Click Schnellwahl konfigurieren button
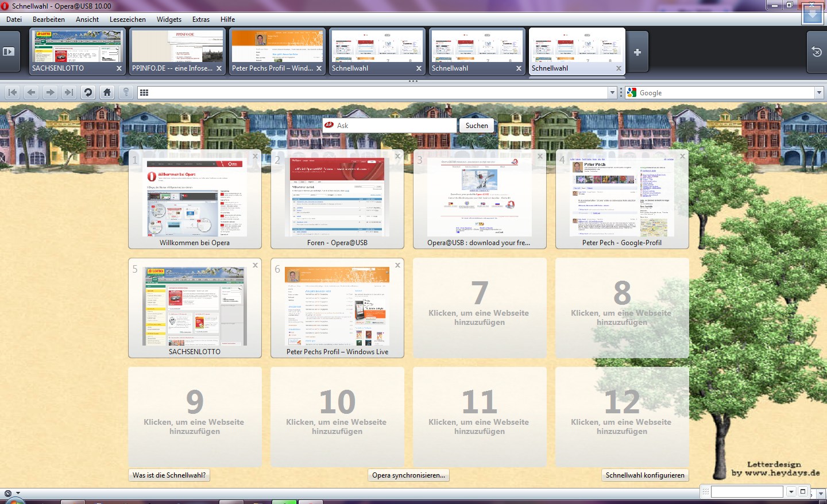The image size is (827, 504). click(x=644, y=475)
